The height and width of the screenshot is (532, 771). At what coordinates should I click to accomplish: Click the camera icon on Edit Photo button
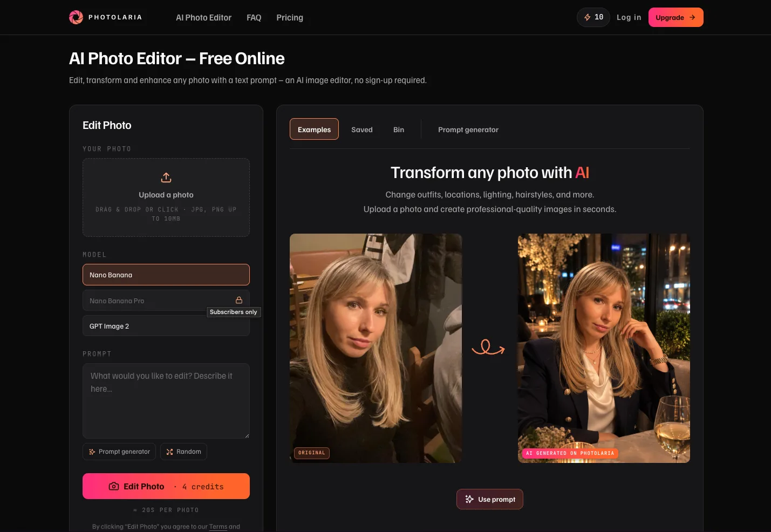pos(114,486)
